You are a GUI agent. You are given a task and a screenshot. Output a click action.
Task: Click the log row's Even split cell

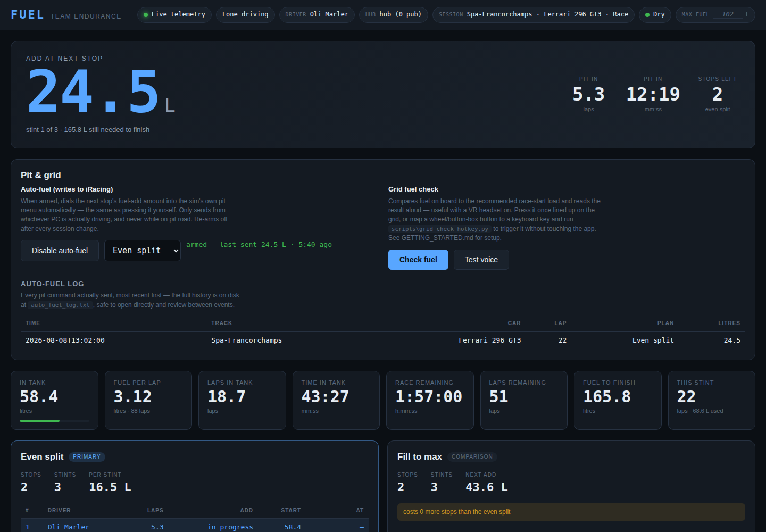tap(653, 340)
